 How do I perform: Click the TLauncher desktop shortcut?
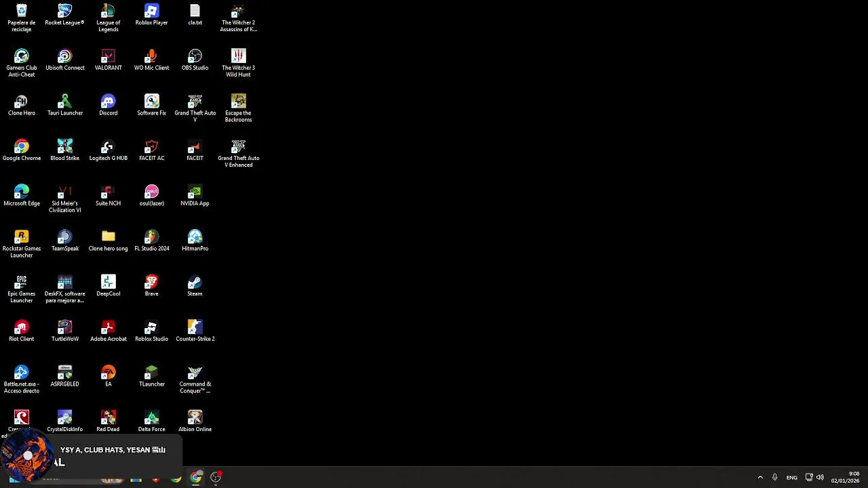pyautogui.click(x=152, y=376)
